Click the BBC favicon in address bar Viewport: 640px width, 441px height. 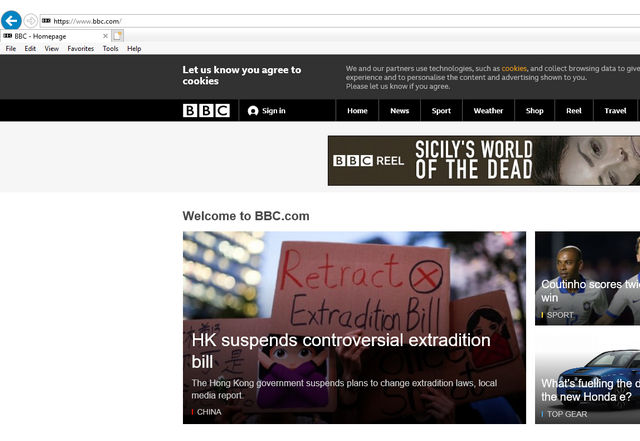(46, 20)
